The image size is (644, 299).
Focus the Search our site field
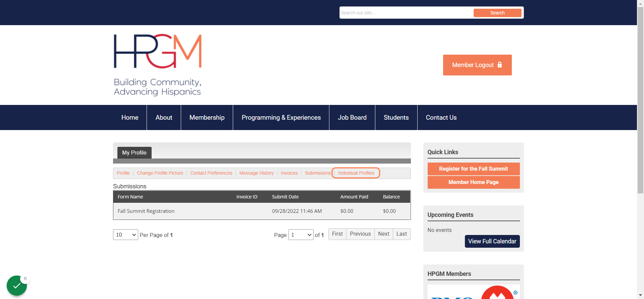tap(407, 13)
